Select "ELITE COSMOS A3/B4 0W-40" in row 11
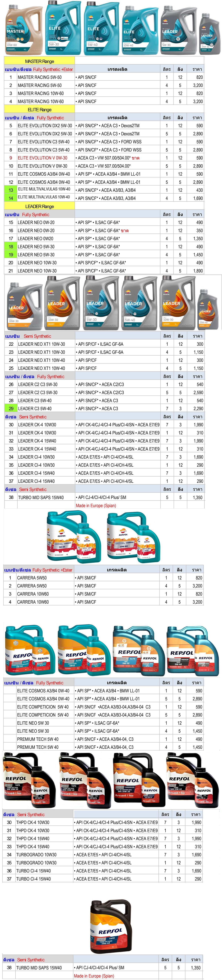The width and height of the screenshot is (222, 980). coord(44,174)
